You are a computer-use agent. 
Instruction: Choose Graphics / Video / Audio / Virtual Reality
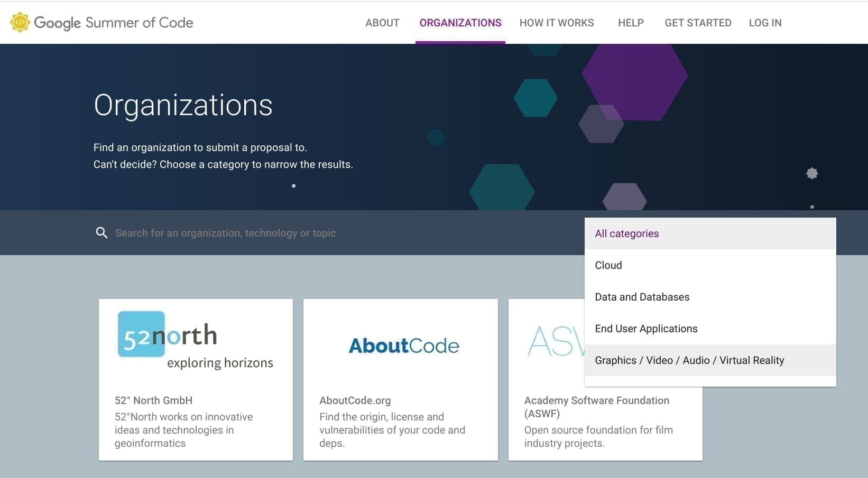pos(710,360)
